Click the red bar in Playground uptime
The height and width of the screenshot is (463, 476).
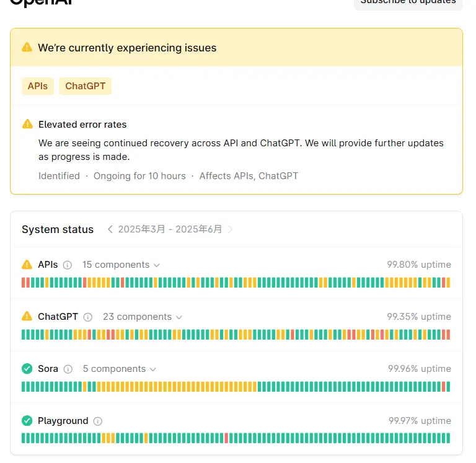[x=226, y=438]
